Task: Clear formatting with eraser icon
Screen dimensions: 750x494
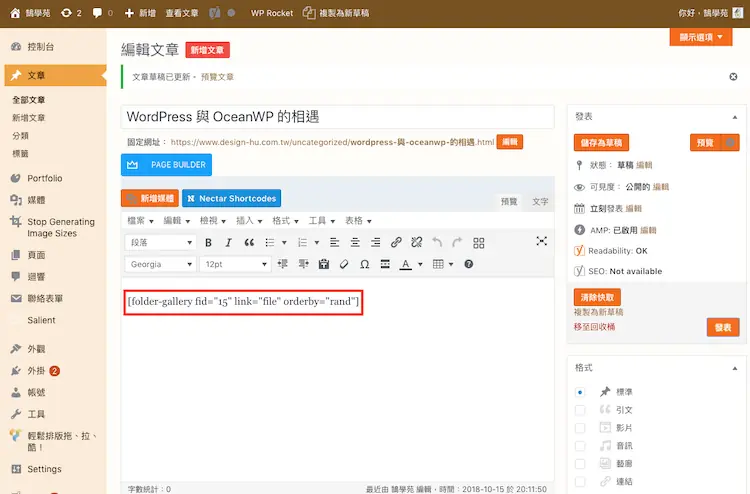Action: pyautogui.click(x=344, y=264)
